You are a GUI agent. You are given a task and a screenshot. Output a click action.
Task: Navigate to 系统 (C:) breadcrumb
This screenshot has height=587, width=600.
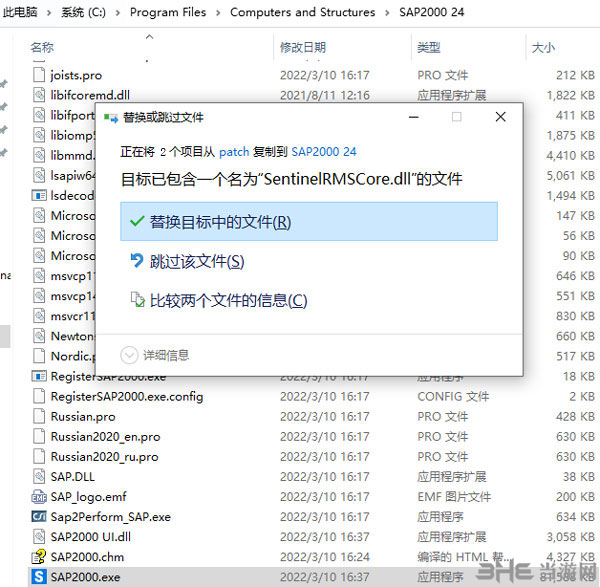(83, 12)
